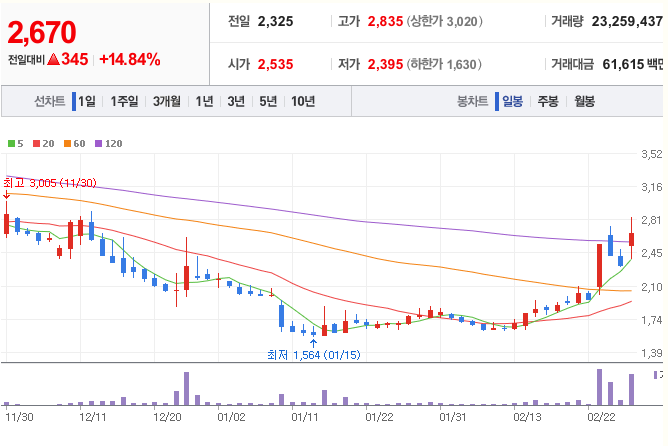Click the red 20-day average swatch
This screenshot has height=446, width=668.
(37, 144)
